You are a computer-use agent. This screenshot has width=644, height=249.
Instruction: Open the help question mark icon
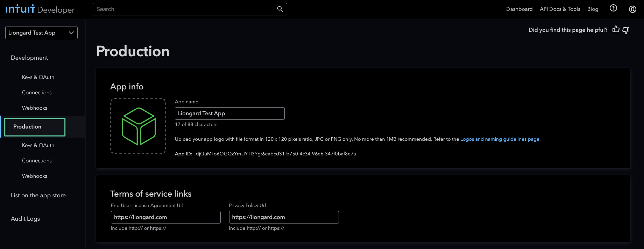pos(613,8)
